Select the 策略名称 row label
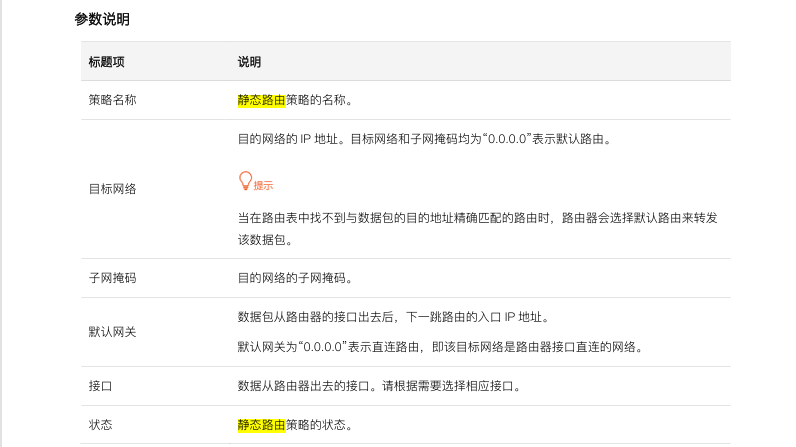The image size is (796, 447). tap(112, 100)
